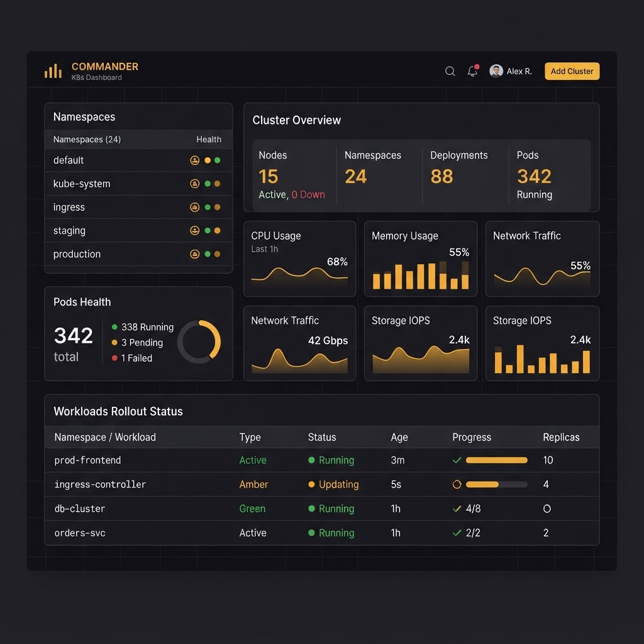Viewport: 644px width, 644px height.
Task: Click the prod-frontend Running status
Action: 331,460
